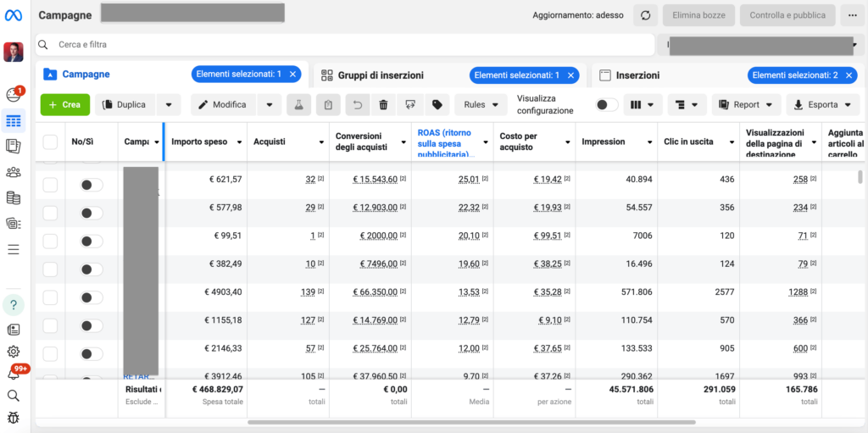This screenshot has width=868, height=433.
Task: Expand the Esporta dropdown
Action: (823, 105)
